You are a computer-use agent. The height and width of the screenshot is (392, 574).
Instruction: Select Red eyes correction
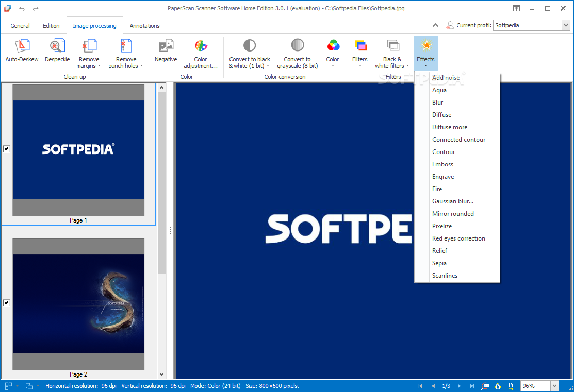(457, 238)
